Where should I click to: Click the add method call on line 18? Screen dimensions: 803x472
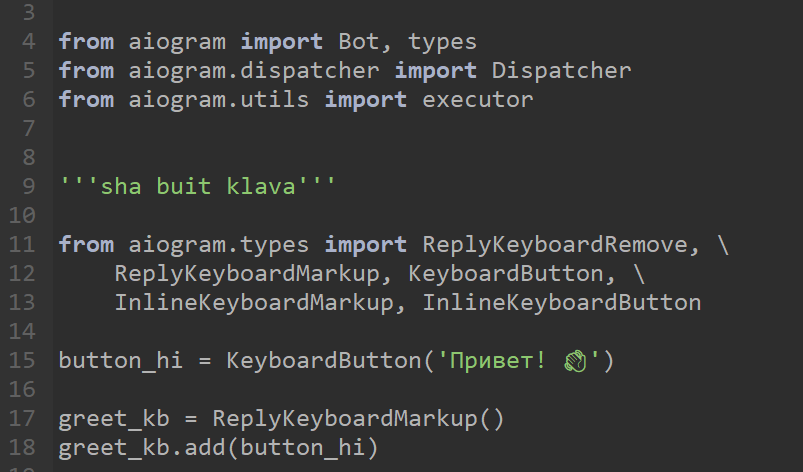[205, 448]
